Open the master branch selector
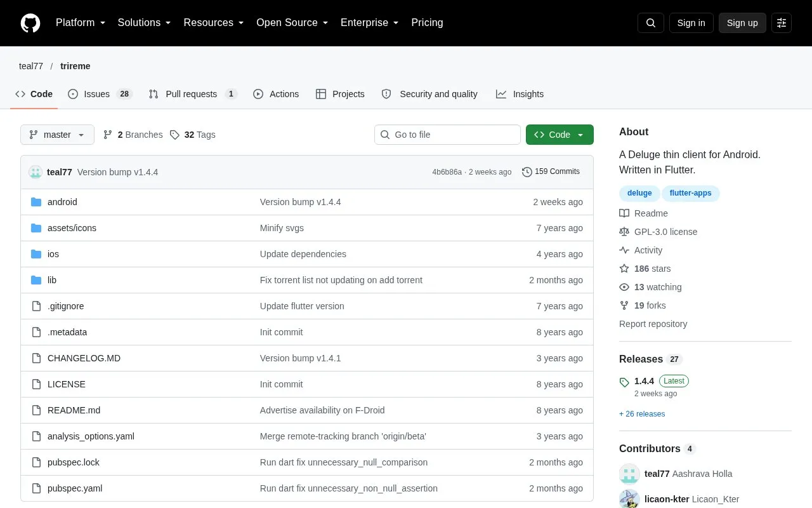Image resolution: width=812 pixels, height=508 pixels. click(x=57, y=135)
